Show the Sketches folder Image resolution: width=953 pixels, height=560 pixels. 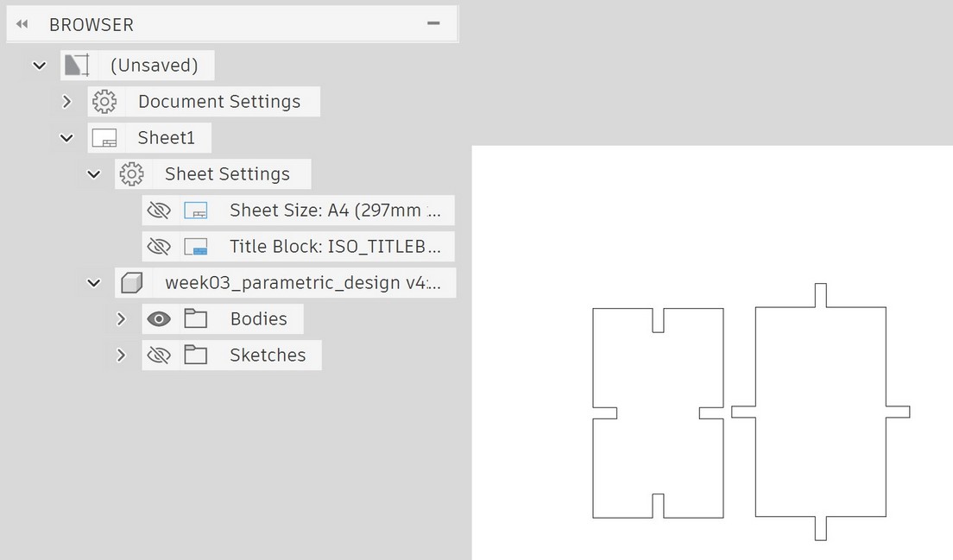click(159, 356)
